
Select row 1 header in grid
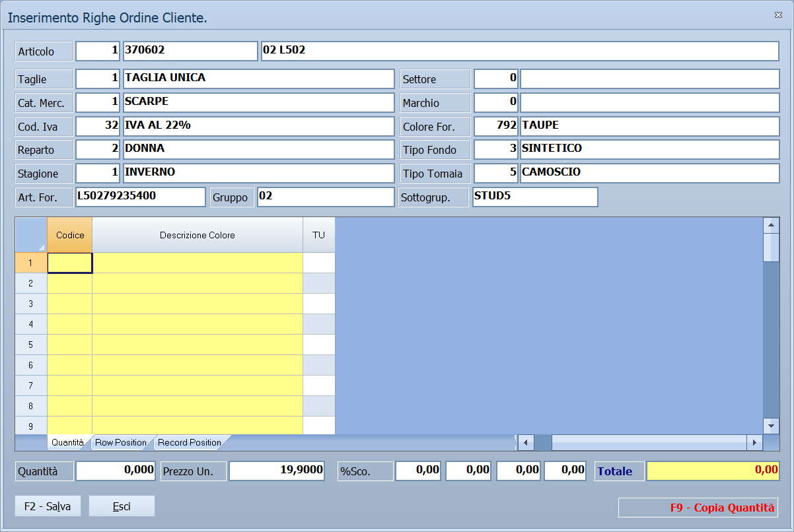[31, 263]
